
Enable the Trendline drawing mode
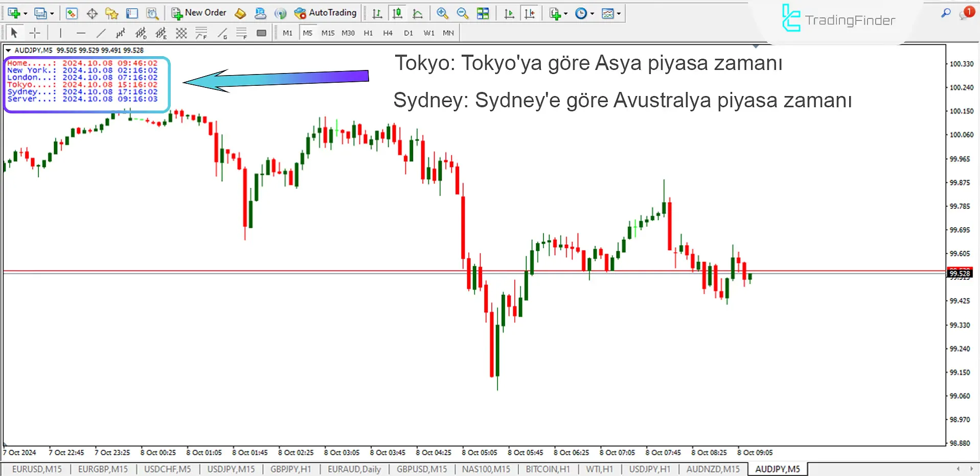click(101, 32)
